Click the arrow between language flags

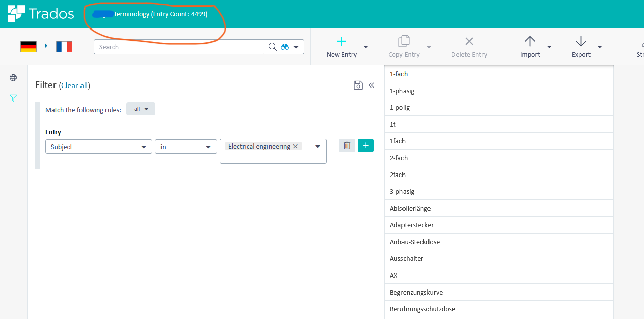[x=46, y=46]
